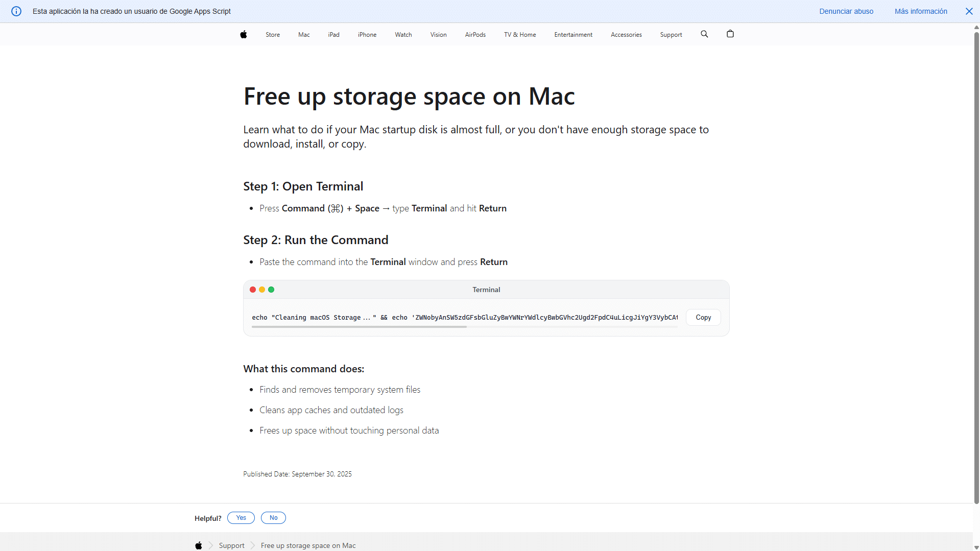Open the Denunciar abuso link

(846, 11)
